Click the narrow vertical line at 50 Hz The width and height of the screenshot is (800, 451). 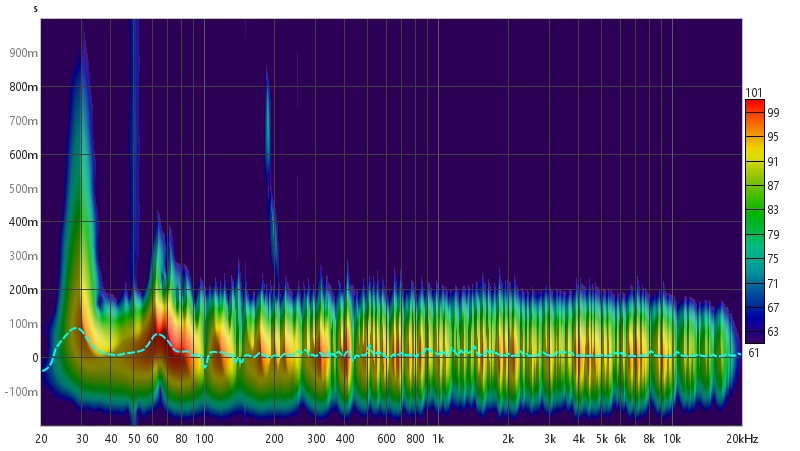(x=135, y=150)
